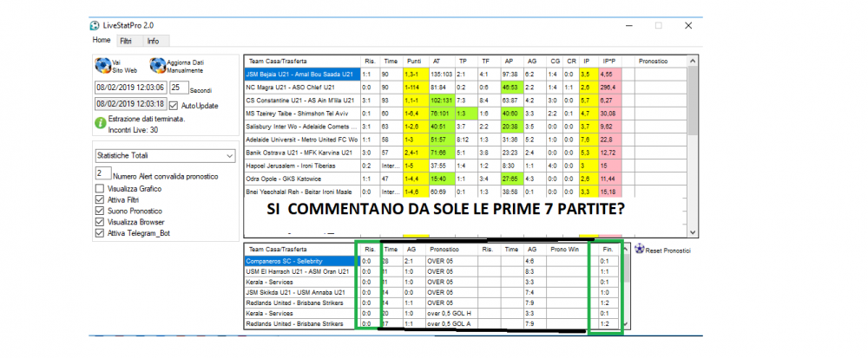Click the Aggiorna Dati Manualmente icon

[157, 65]
